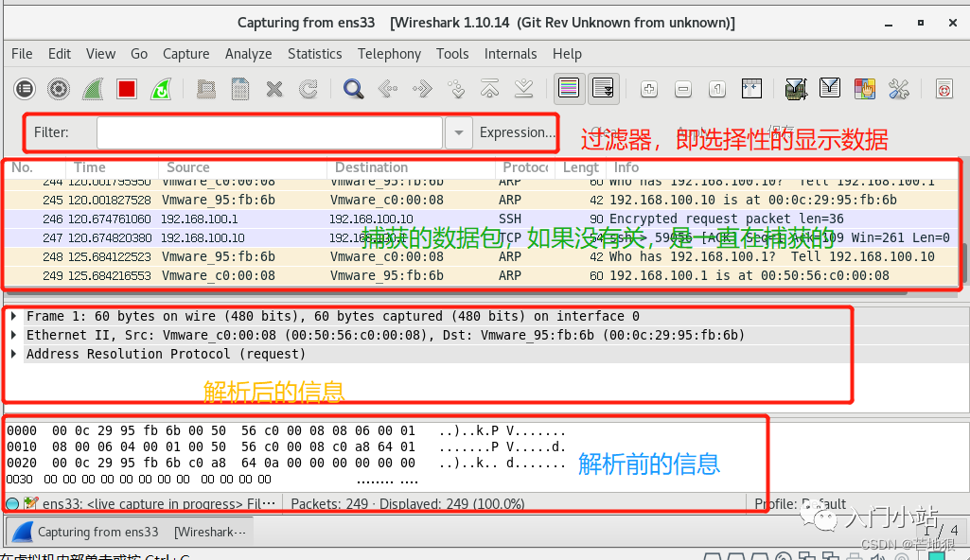Select packet 248 Who has 192.168.100.1 row
970x560 pixels.
(x=482, y=256)
